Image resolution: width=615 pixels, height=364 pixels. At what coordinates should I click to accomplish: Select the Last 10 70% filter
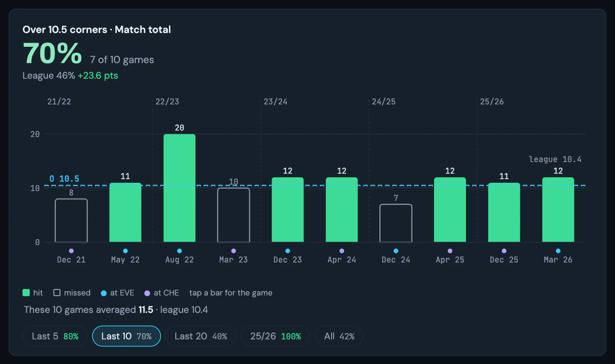pyautogui.click(x=127, y=336)
